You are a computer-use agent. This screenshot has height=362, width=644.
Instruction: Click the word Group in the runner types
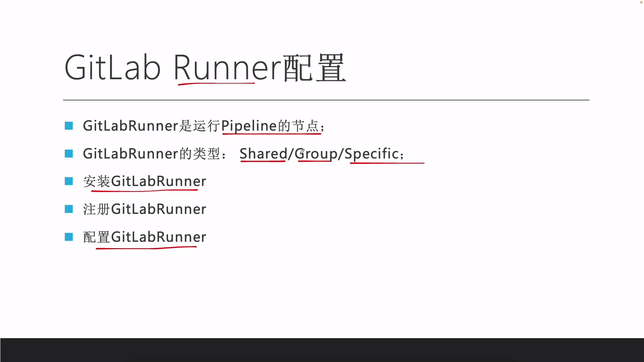316,154
